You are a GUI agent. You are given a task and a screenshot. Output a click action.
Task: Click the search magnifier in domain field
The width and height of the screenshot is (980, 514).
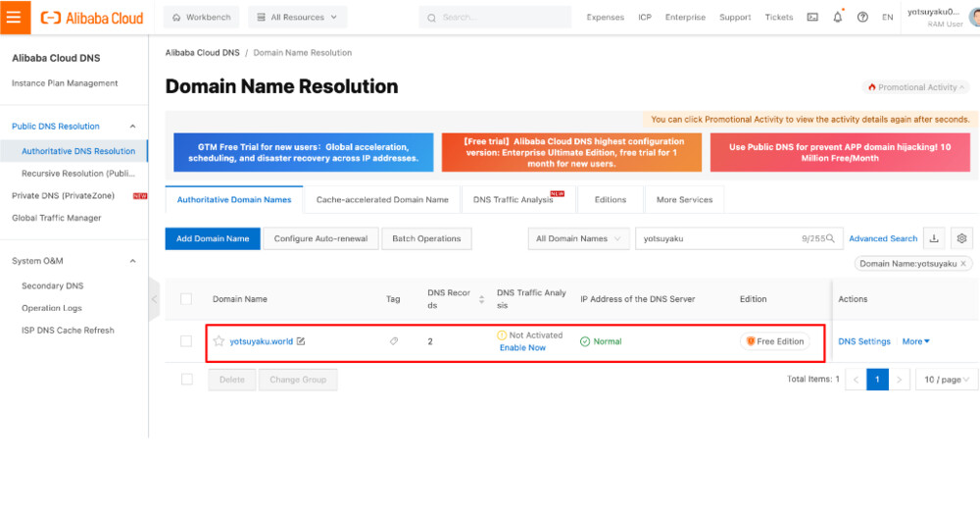tap(831, 238)
